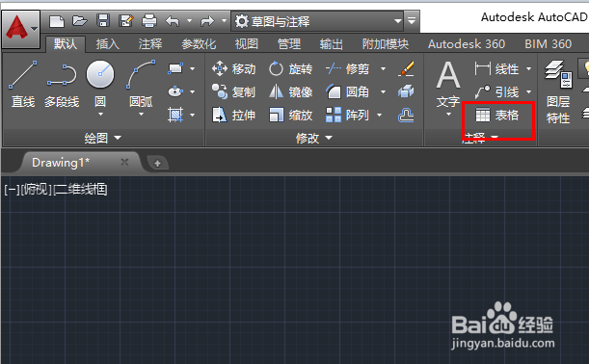Select the 缩放 (Scale) tool
This screenshot has height=364, width=589.
pyautogui.click(x=291, y=115)
